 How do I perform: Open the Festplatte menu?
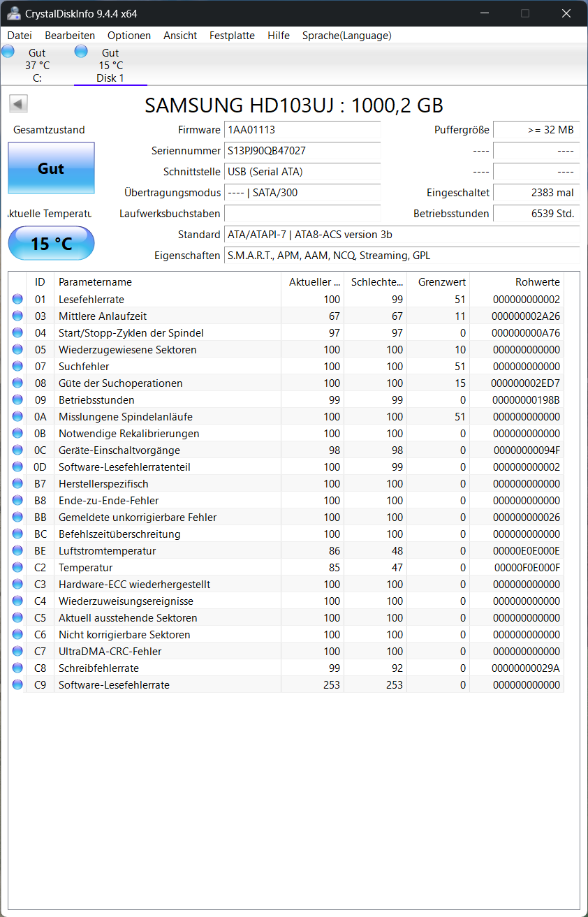coord(232,36)
